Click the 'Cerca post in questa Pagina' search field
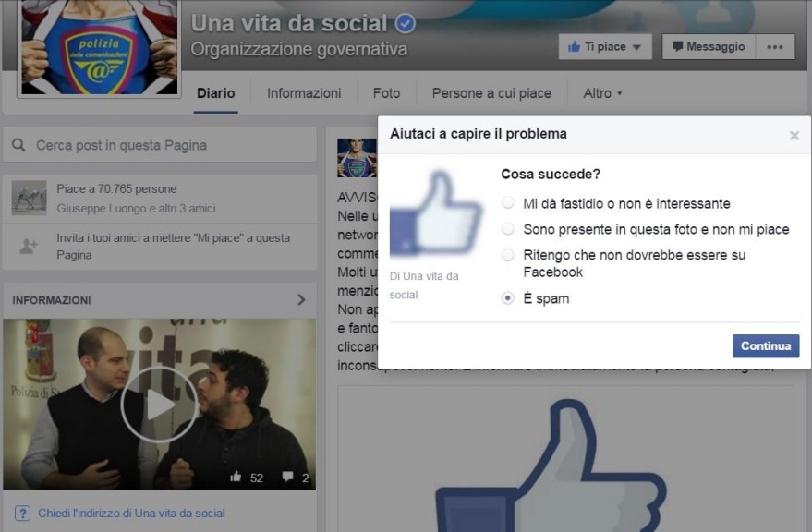812x532 pixels. pos(160,145)
